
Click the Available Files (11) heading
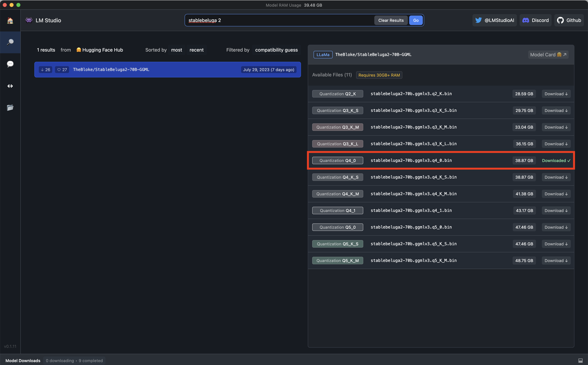click(332, 75)
